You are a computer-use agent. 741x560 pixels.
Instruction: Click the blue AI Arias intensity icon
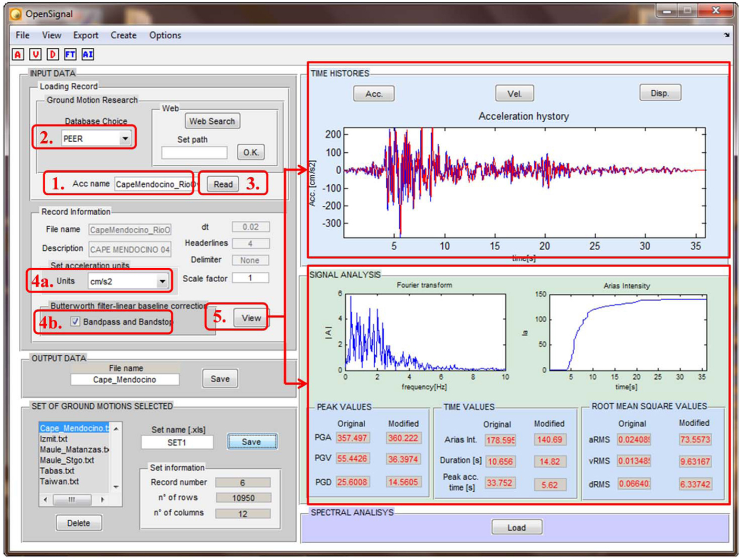coord(88,54)
